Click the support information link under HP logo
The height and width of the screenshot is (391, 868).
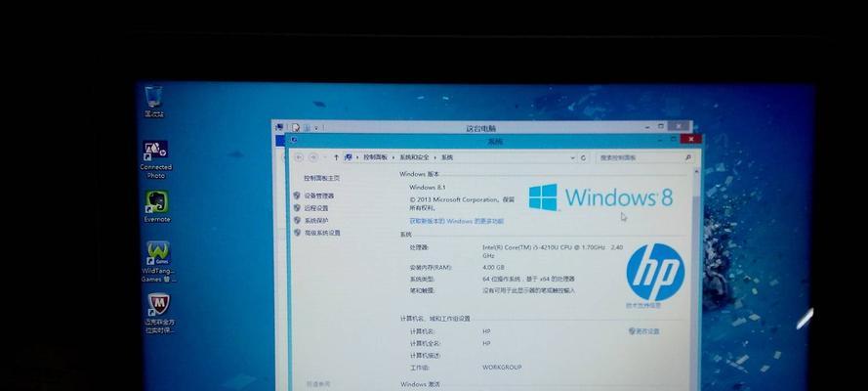coord(643,305)
